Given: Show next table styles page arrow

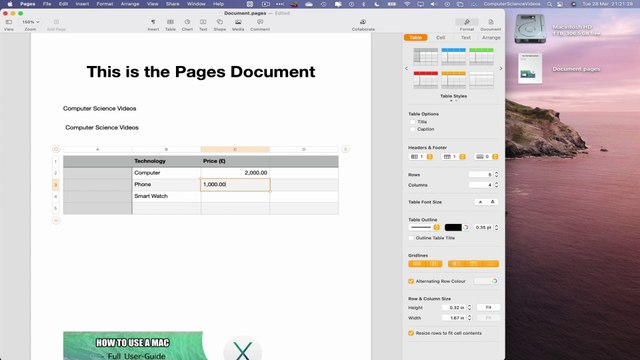Looking at the screenshot, I should pyautogui.click(x=501, y=69).
